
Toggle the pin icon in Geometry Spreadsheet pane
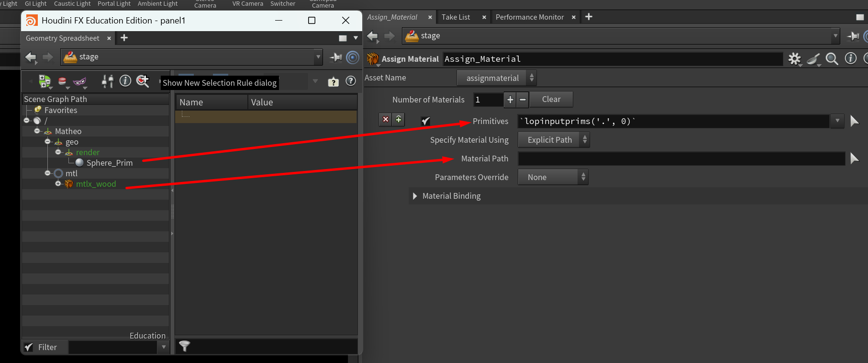[x=336, y=57]
